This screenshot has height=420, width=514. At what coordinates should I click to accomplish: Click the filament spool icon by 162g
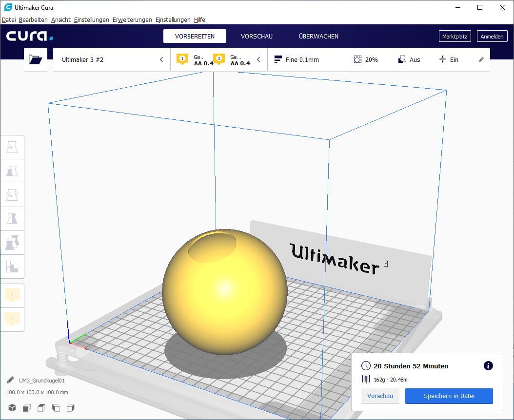click(x=366, y=379)
